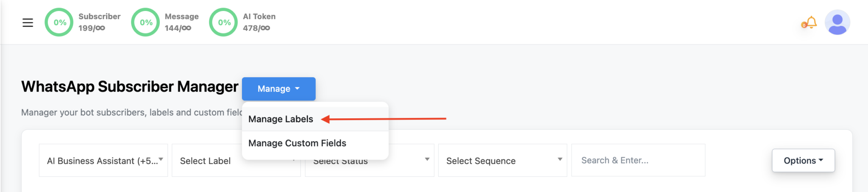Click the Subscriber 199 count text

[92, 28]
